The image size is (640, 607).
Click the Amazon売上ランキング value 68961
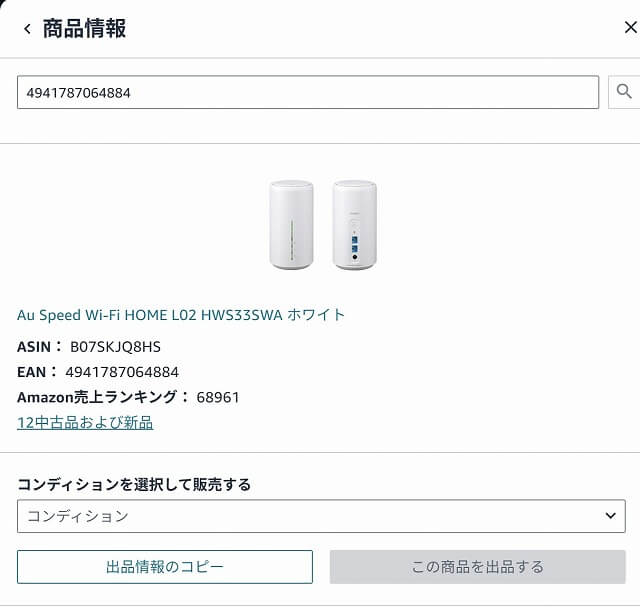coord(218,397)
